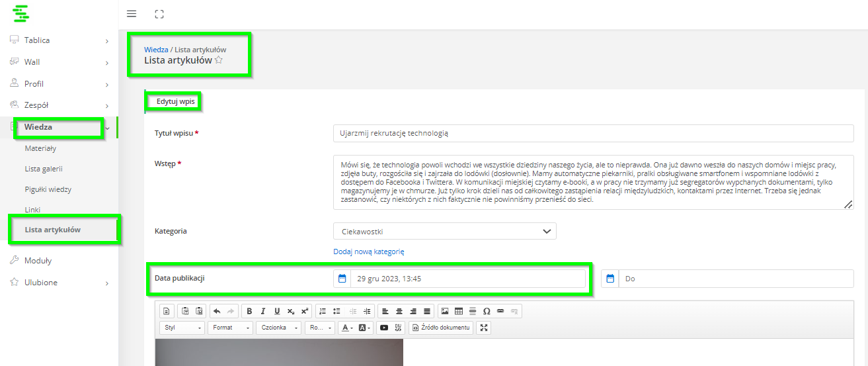
Task: Center align the text
Action: 399,311
